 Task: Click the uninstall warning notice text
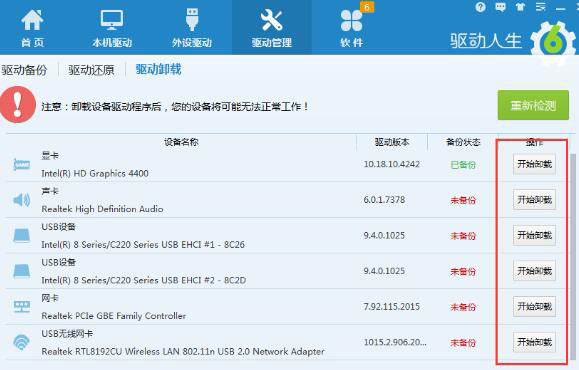click(x=175, y=107)
